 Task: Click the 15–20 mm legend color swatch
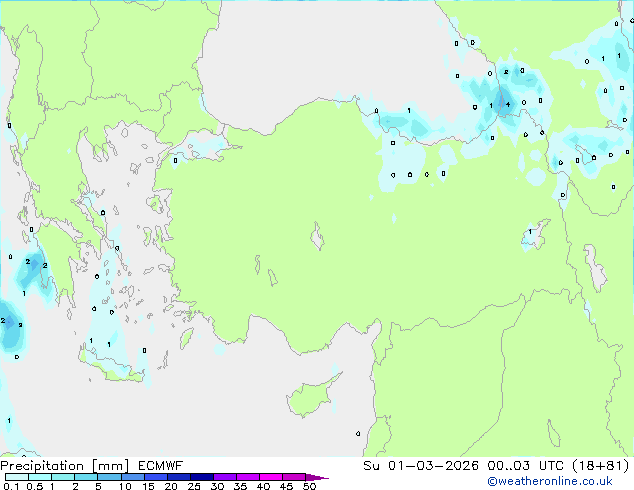[x=155, y=477]
